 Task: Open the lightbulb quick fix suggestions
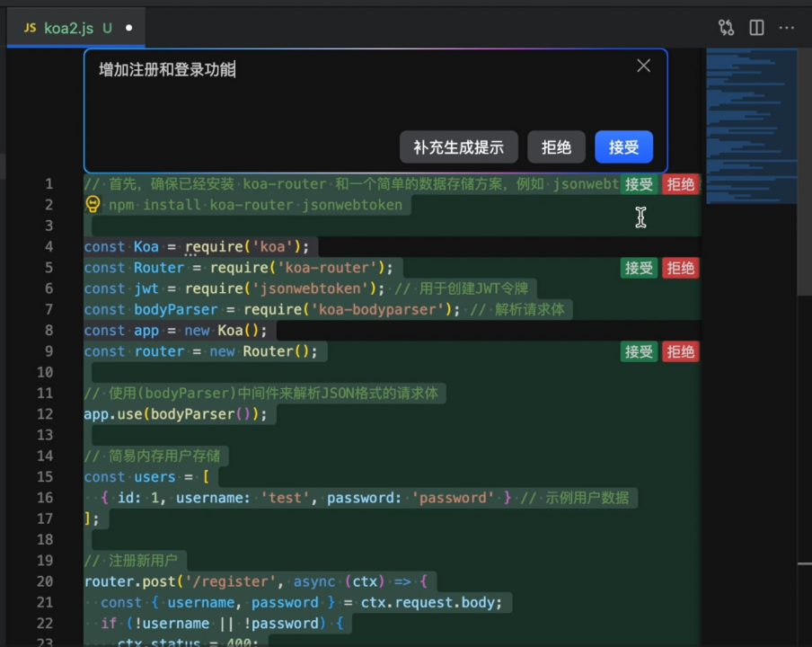(x=93, y=204)
